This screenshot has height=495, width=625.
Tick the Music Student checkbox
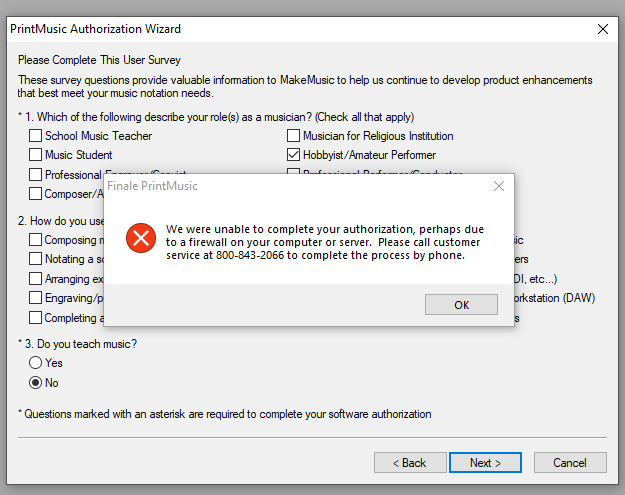coord(36,155)
